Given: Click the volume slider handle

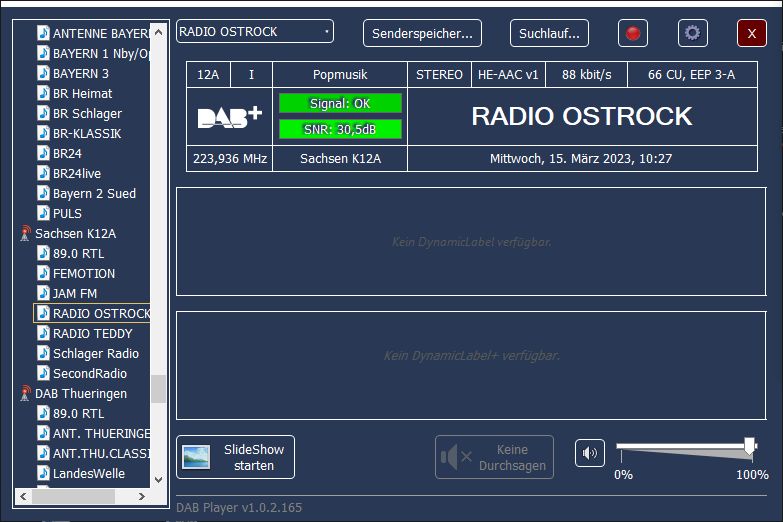Looking at the screenshot, I should [749, 446].
